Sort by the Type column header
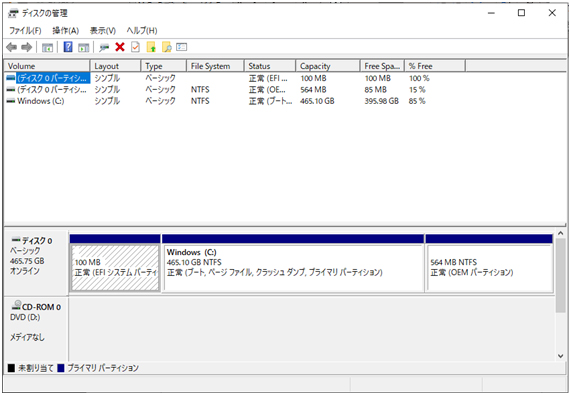This screenshot has height=395, width=571. [x=164, y=66]
